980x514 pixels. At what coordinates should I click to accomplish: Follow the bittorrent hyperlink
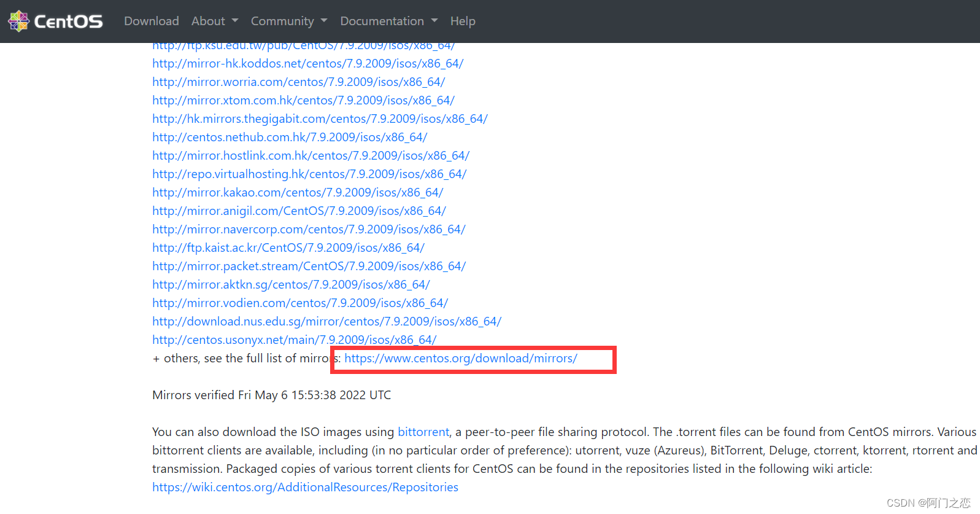click(x=423, y=432)
